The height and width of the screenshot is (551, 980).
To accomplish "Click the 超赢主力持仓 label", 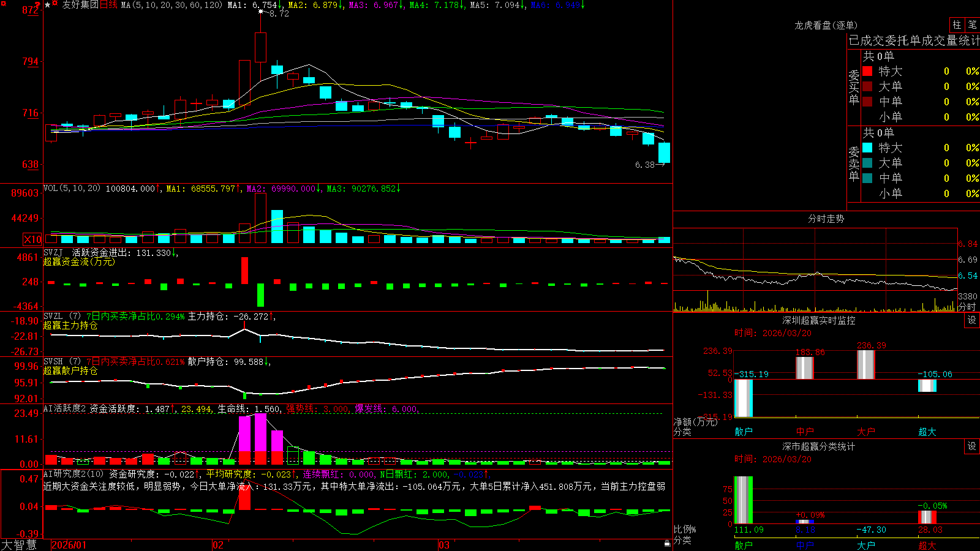I will coord(70,325).
